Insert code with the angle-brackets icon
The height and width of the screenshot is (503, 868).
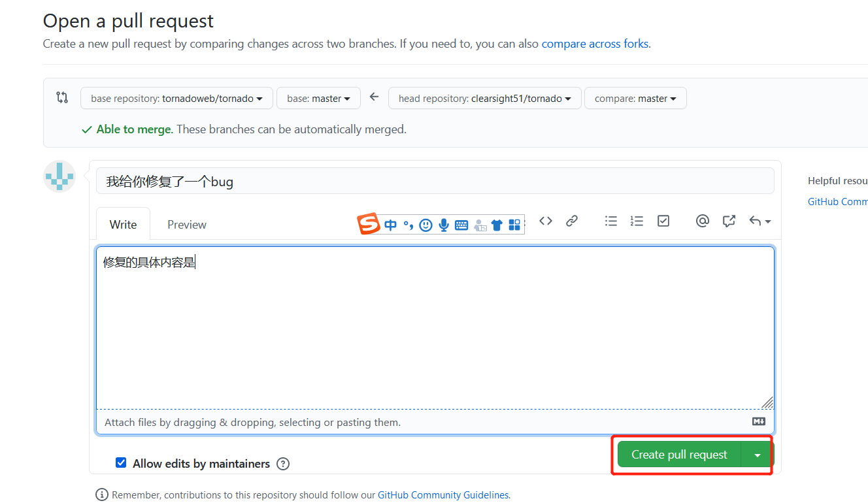tap(546, 221)
